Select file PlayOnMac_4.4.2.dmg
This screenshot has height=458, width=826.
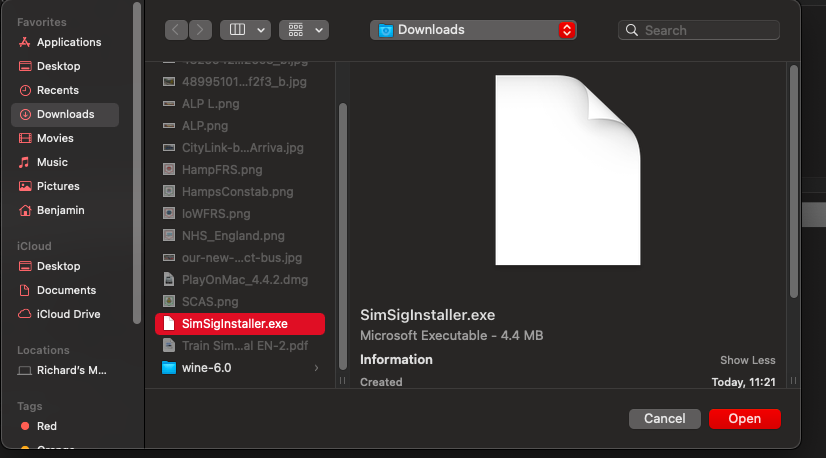pos(240,280)
